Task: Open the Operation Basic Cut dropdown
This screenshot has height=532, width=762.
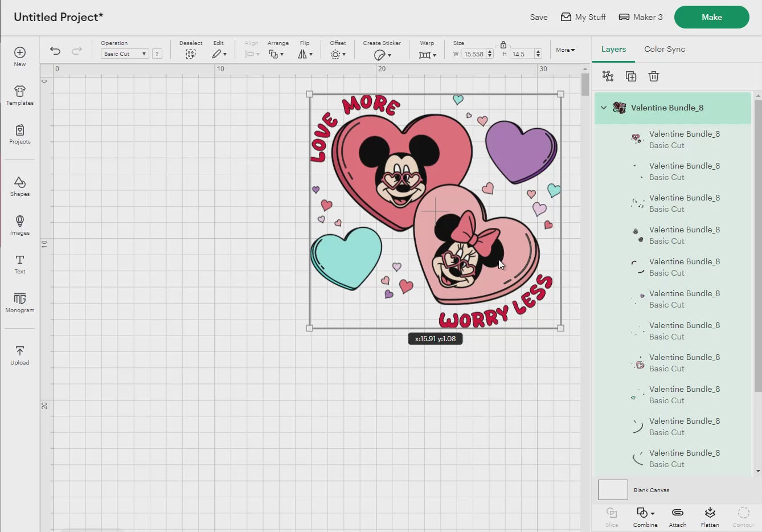Action: pos(125,54)
